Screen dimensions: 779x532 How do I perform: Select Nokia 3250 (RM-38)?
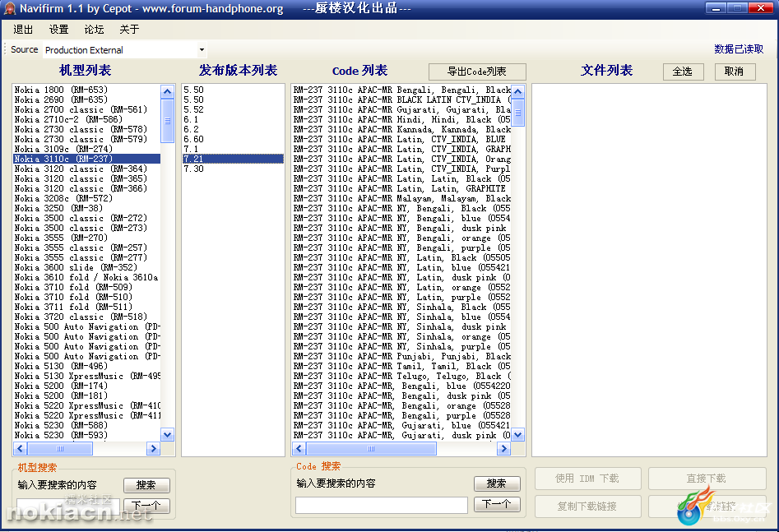(86, 208)
